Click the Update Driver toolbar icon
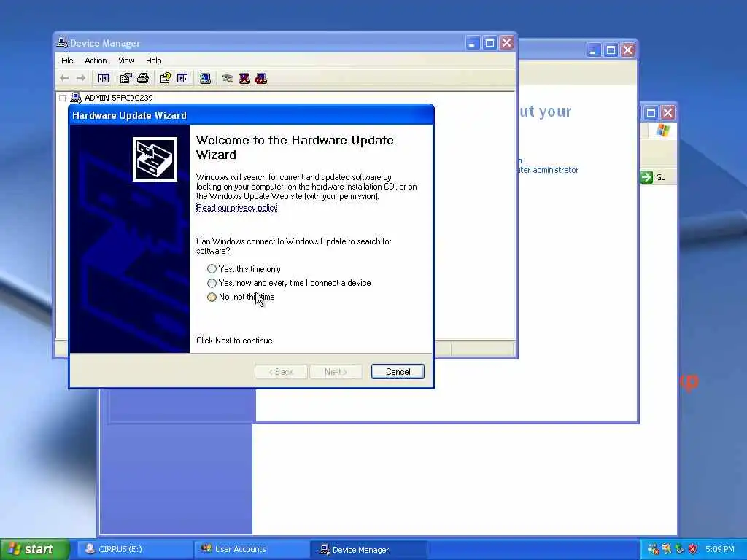 point(228,78)
